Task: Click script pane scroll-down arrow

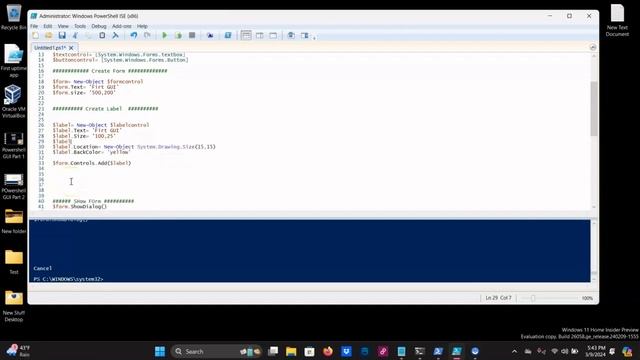Action: pos(593,207)
